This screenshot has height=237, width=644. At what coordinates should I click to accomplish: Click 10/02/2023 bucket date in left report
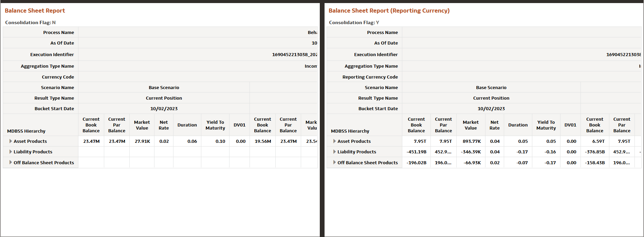[164, 108]
